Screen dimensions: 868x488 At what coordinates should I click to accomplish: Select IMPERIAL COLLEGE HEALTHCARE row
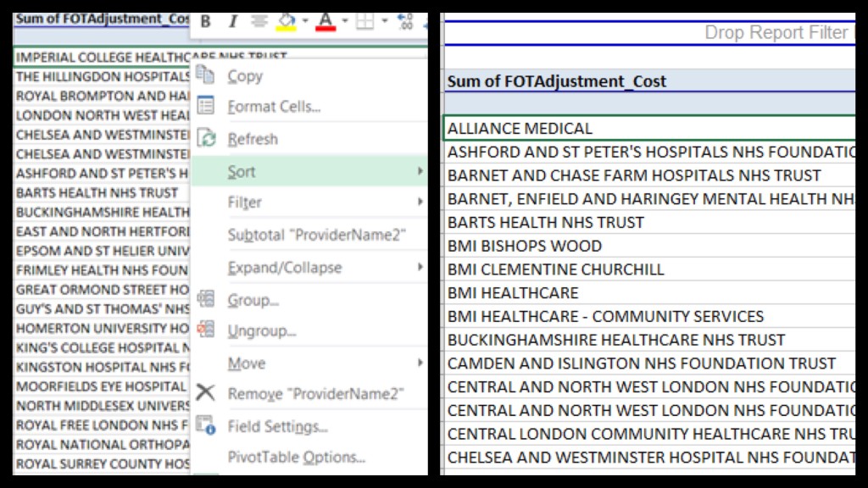151,57
